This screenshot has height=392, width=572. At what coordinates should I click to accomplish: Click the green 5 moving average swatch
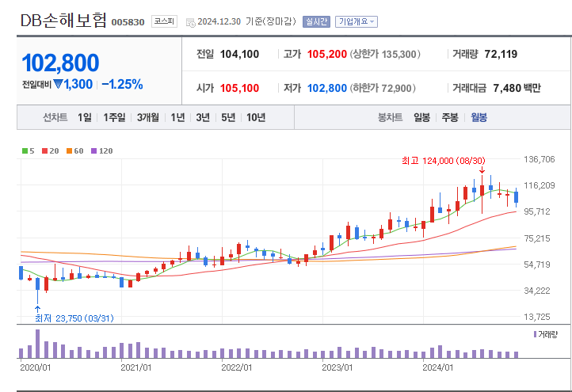coord(25,151)
